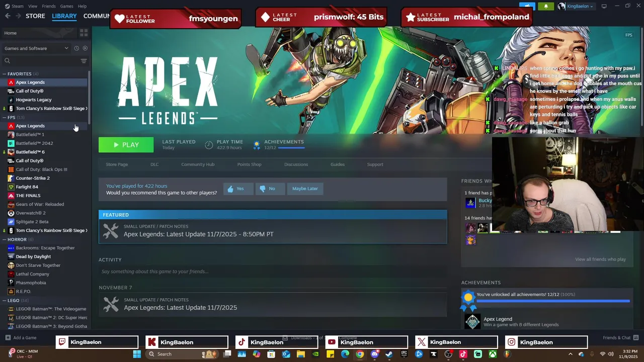Screen dimensions: 644x362
Task: Open the Friends menu
Action: click(49, 6)
